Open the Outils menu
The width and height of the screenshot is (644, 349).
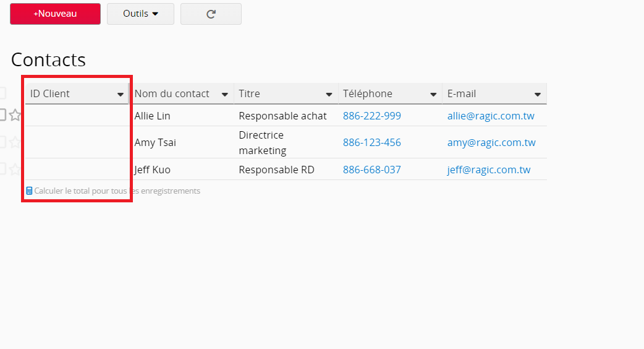tap(140, 14)
